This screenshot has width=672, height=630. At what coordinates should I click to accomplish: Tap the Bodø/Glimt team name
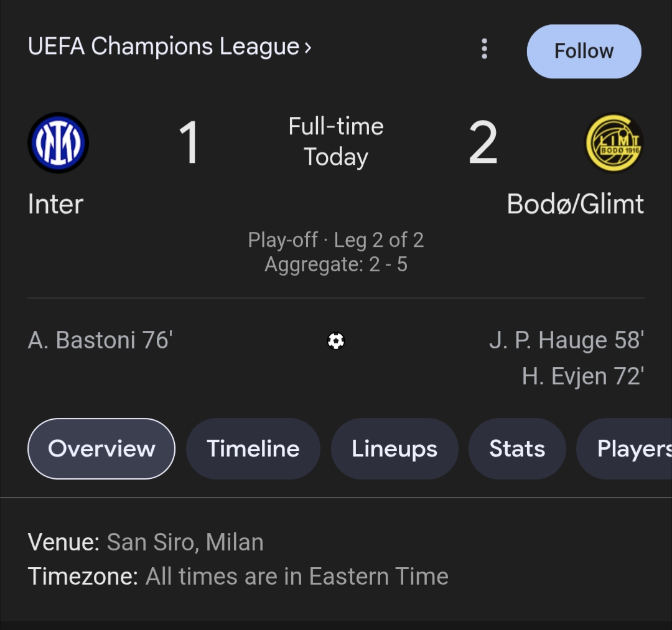pos(575,205)
